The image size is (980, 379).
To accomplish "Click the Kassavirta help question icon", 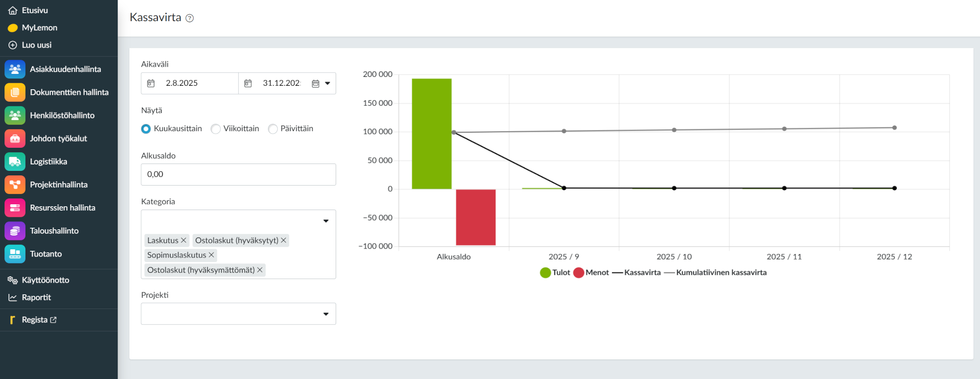I will 190,18.
